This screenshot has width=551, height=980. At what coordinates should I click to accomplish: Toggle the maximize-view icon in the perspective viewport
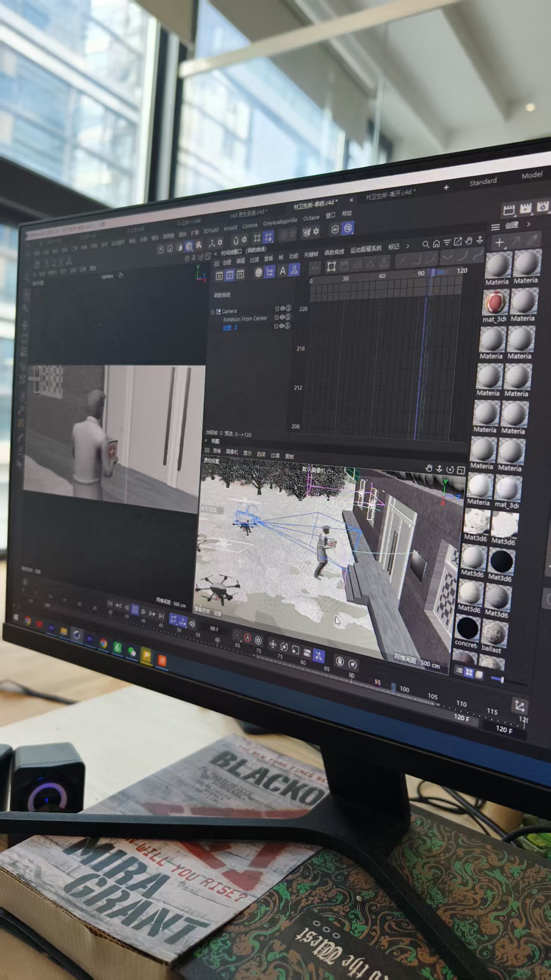(x=461, y=470)
